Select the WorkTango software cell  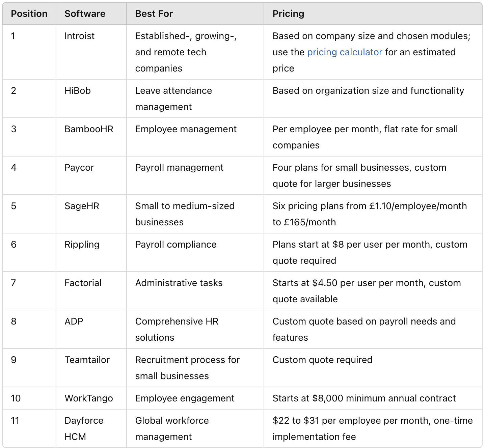[x=91, y=398]
